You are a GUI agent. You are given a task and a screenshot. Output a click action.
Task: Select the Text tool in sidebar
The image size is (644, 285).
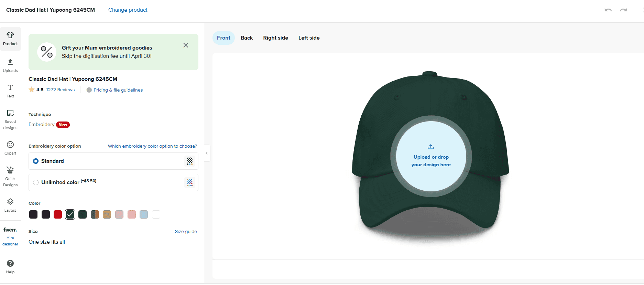pyautogui.click(x=10, y=91)
